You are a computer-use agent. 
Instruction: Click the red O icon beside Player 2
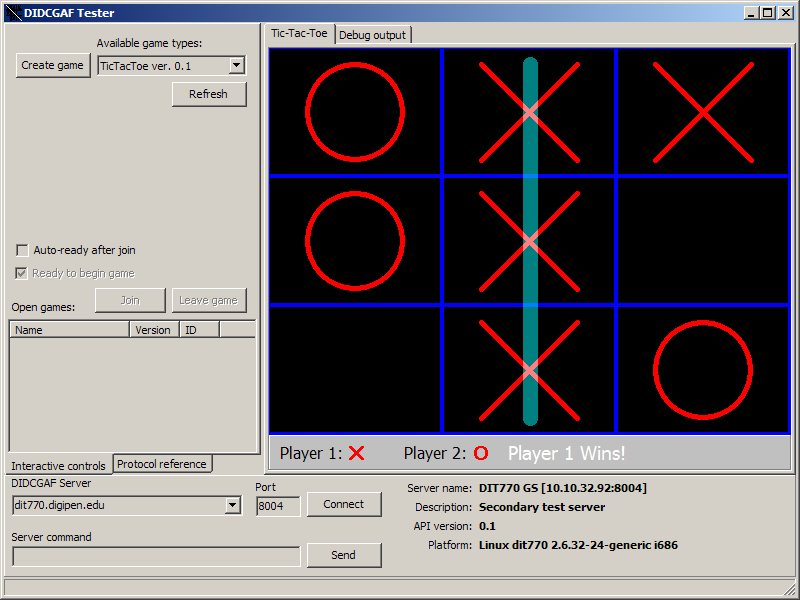coord(481,453)
